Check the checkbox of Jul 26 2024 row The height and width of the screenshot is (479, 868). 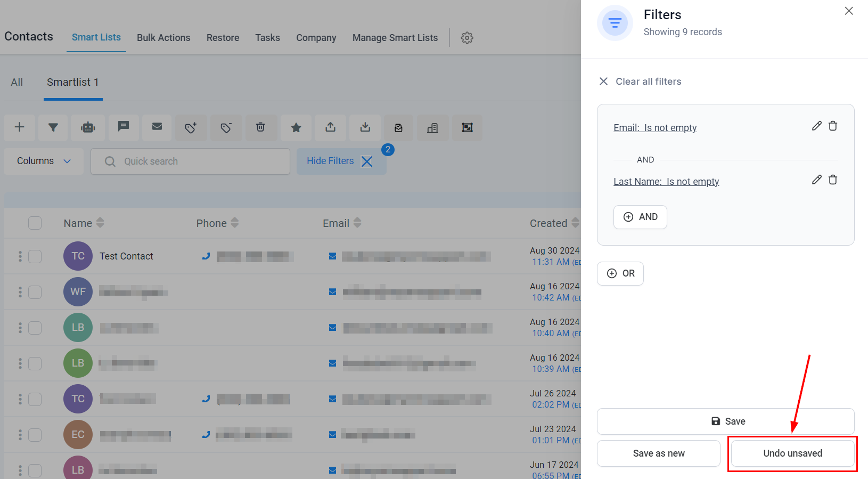pyautogui.click(x=35, y=399)
